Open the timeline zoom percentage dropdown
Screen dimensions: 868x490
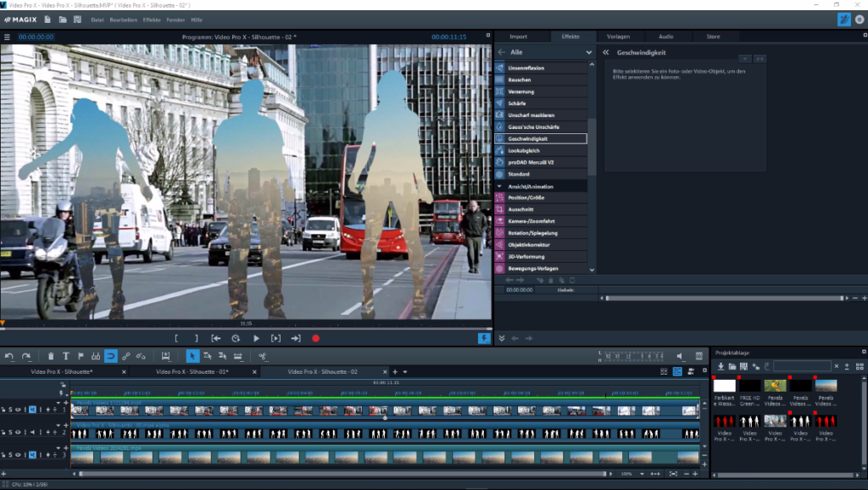642,474
